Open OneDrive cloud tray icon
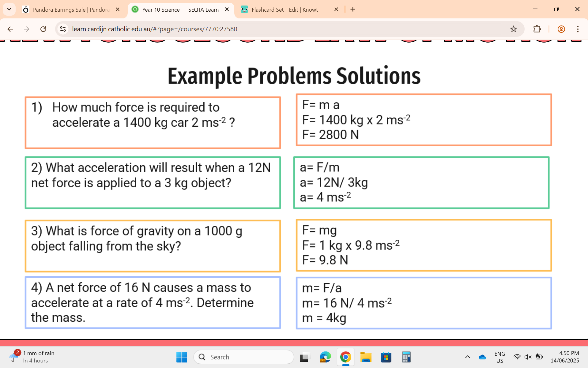This screenshot has height=368, width=588. click(482, 357)
